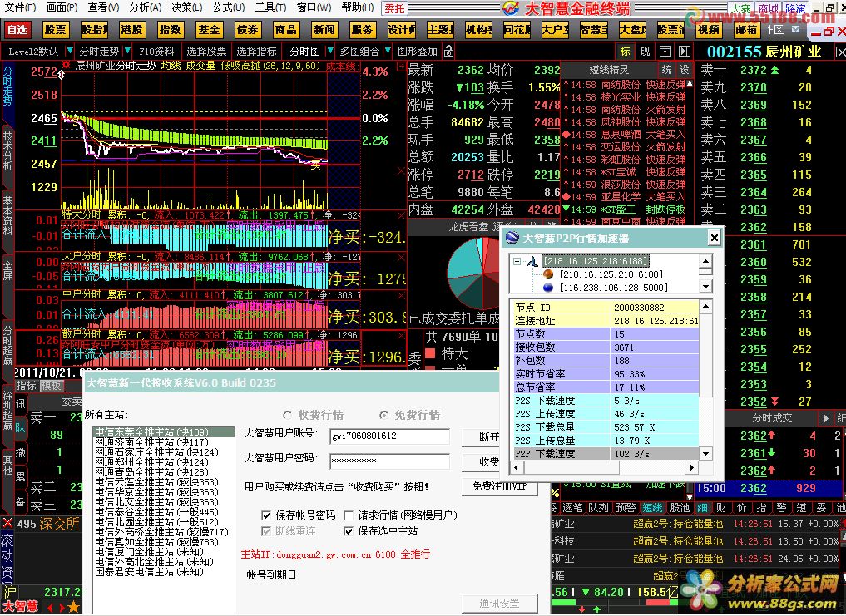The image size is (846, 616).
Task: Click the 大智慧用户密码 password field
Action: tap(389, 461)
